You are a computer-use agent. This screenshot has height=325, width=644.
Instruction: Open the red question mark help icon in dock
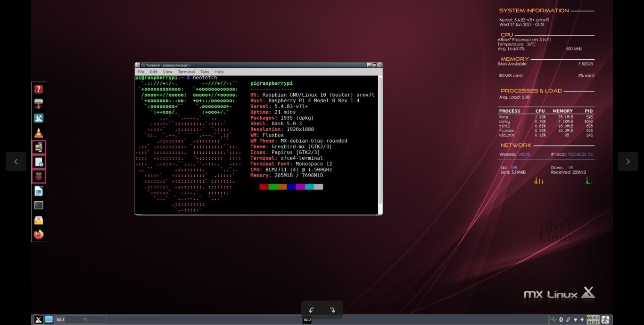point(39,89)
